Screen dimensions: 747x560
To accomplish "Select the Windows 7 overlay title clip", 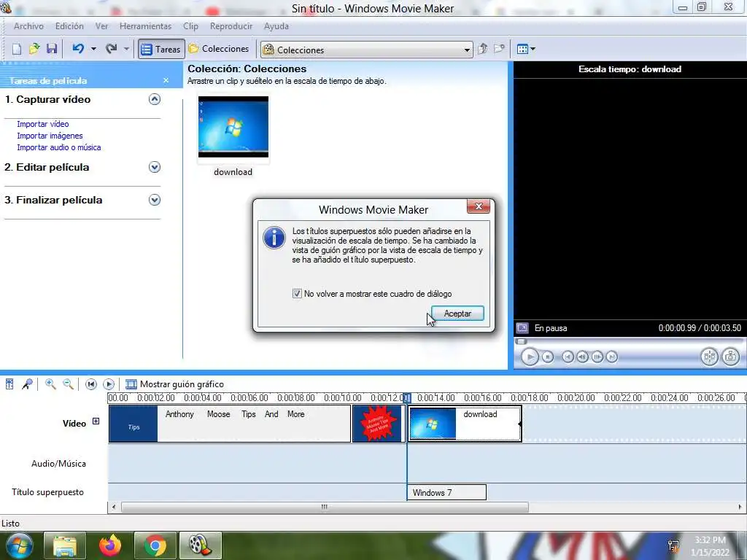I will click(447, 492).
